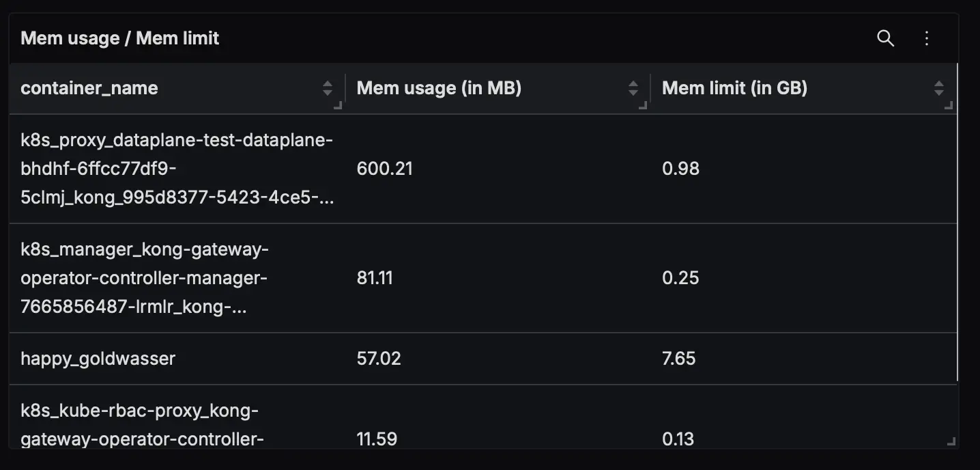Open the three-dot panel options menu
980x470 pixels.
pyautogui.click(x=927, y=38)
